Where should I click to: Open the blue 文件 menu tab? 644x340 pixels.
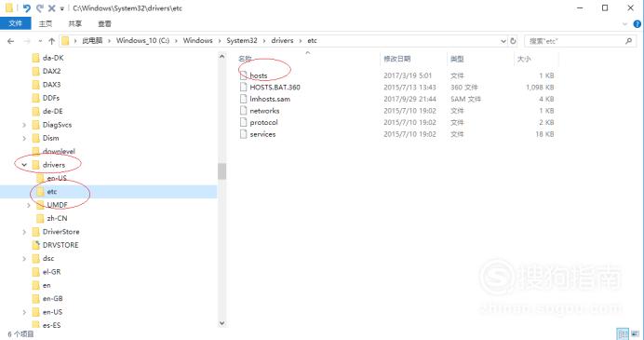pyautogui.click(x=15, y=23)
